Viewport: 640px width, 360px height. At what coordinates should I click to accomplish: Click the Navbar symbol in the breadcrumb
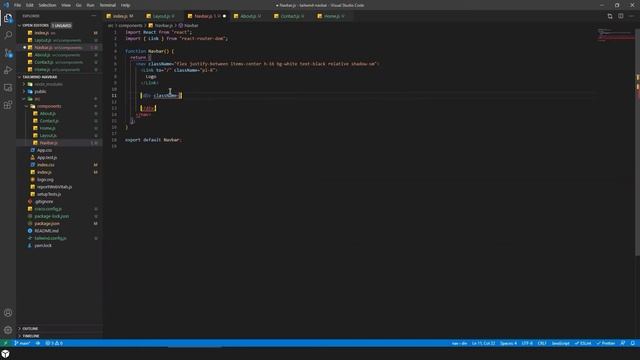pyautogui.click(x=188, y=25)
